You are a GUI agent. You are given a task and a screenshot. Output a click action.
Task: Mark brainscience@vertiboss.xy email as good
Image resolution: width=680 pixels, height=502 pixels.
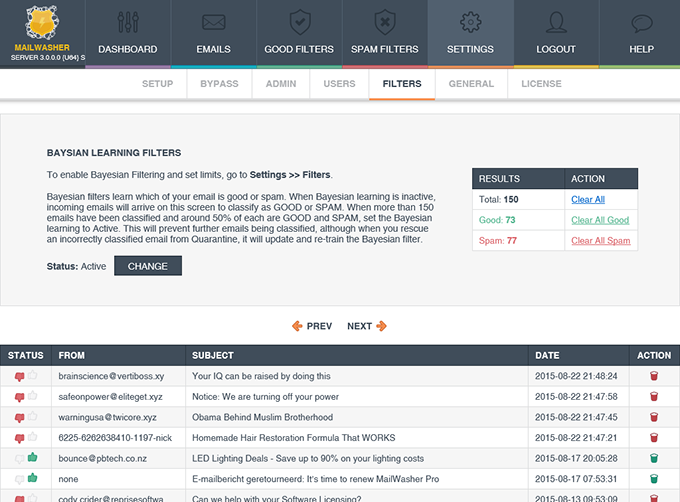coord(33,375)
